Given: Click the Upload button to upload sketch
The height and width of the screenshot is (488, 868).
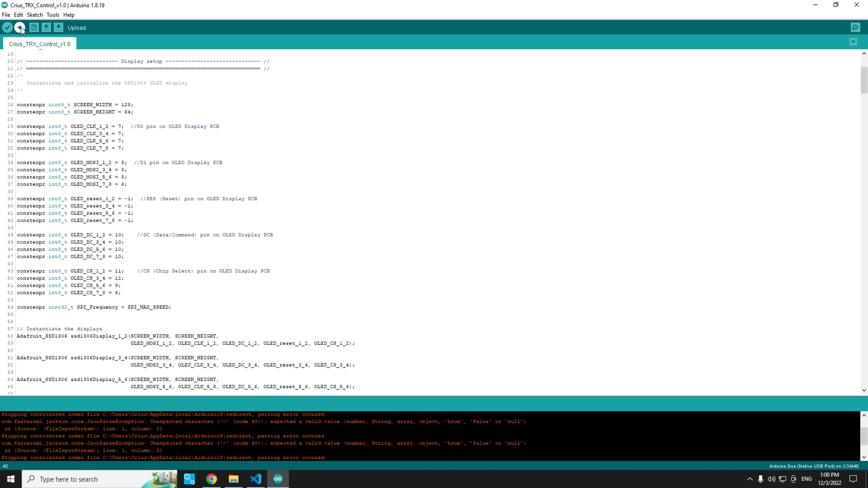Looking at the screenshot, I should pyautogui.click(x=20, y=27).
